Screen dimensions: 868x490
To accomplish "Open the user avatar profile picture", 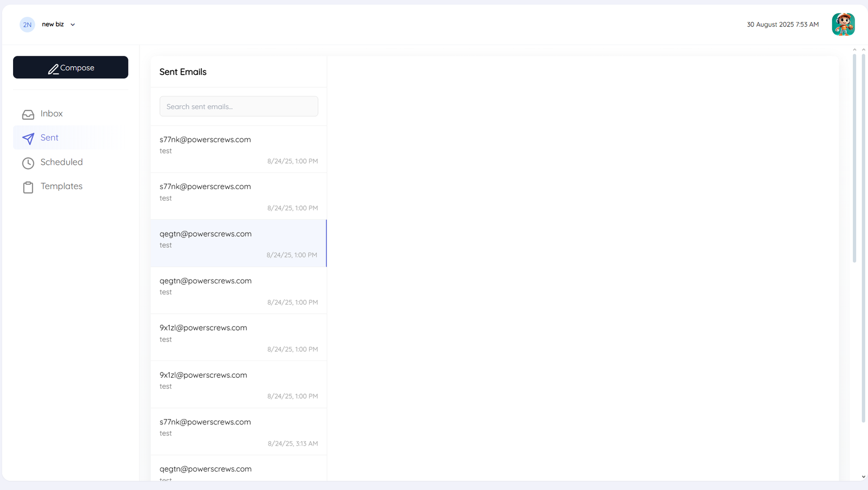I will (843, 24).
